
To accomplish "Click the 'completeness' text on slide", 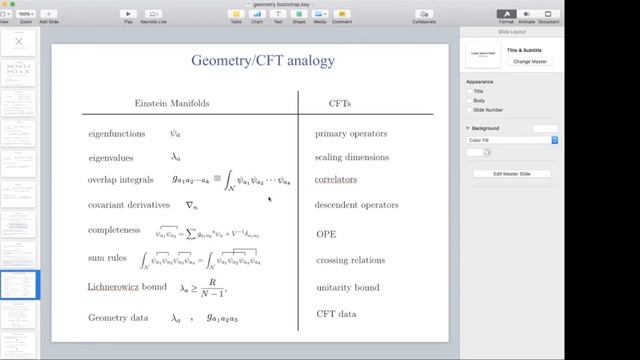I will (114, 230).
